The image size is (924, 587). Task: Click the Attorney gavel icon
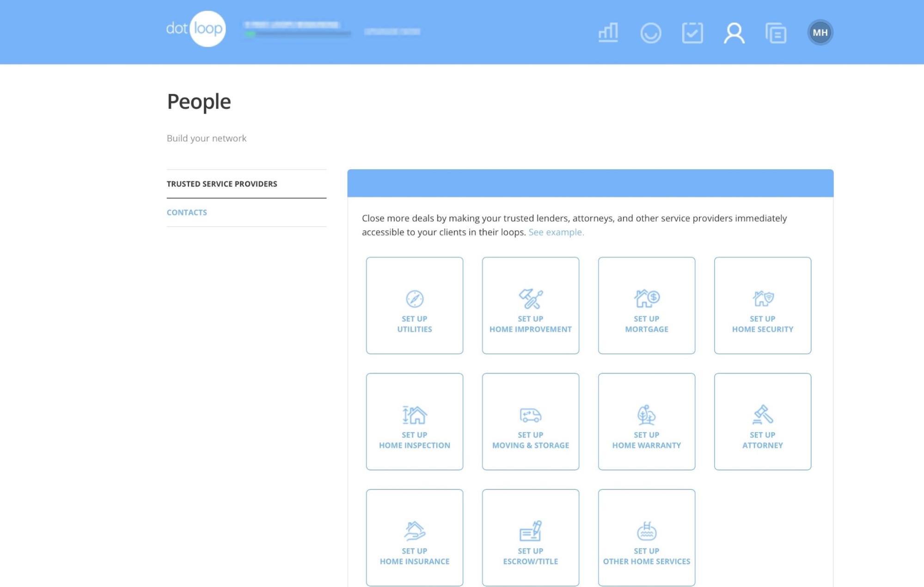762,415
